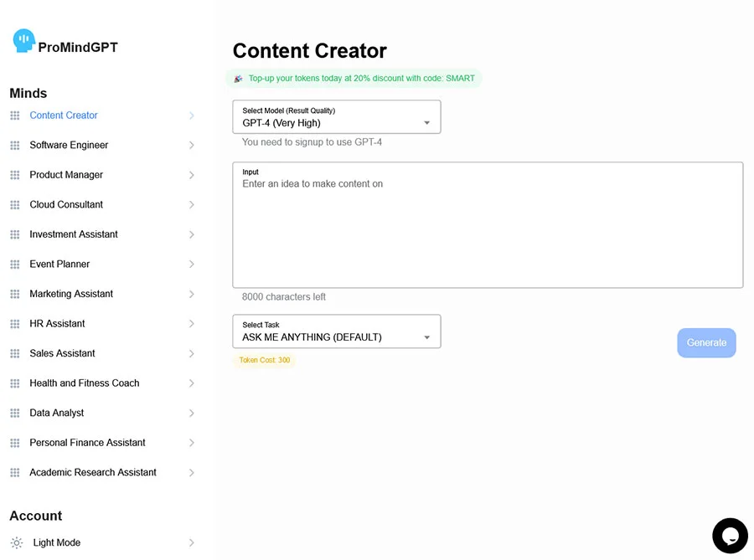This screenshot has height=560, width=754.
Task: Click the grid icon beside Software Engineer
Action: (14, 146)
